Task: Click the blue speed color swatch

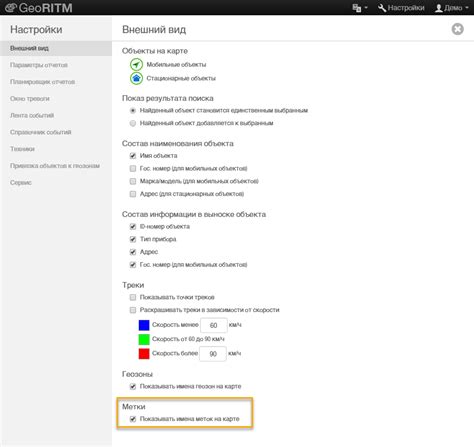Action: tap(144, 325)
